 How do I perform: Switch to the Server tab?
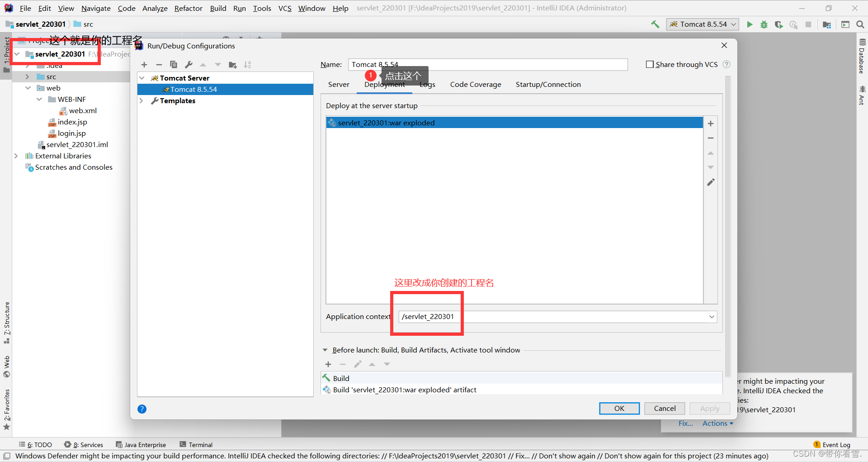tap(339, 85)
